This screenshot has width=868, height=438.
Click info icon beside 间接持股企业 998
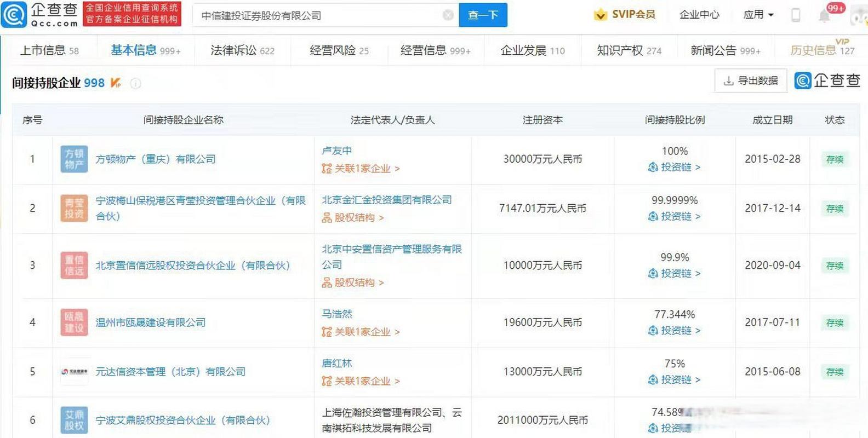coord(135,83)
